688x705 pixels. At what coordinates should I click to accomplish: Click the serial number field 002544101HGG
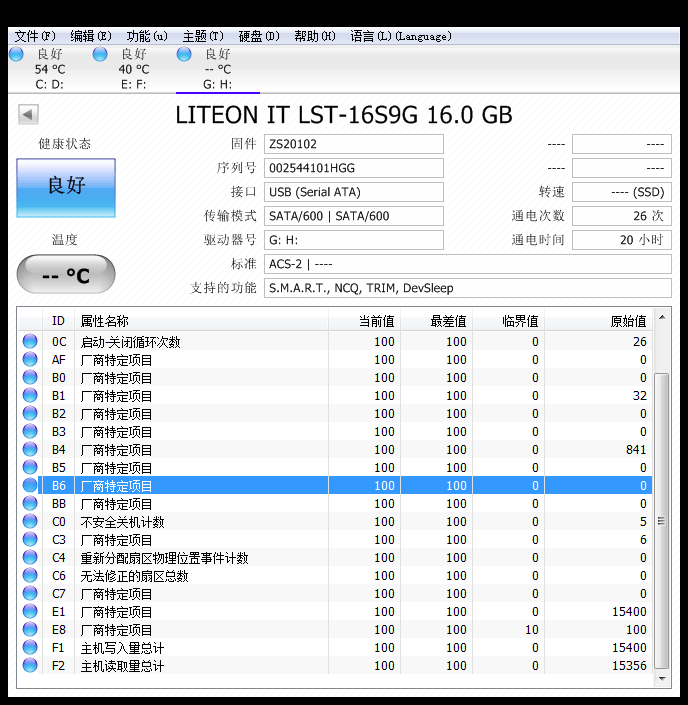pyautogui.click(x=353, y=168)
